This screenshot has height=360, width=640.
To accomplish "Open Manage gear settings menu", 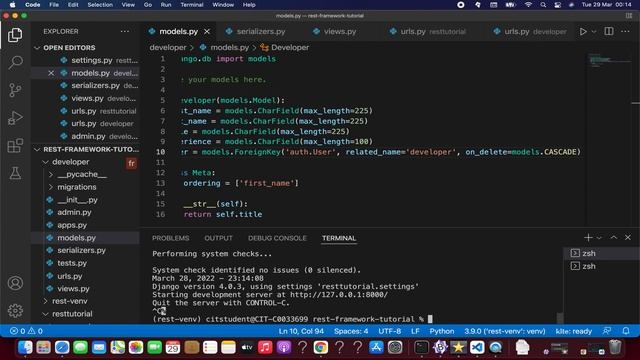I will (15, 311).
